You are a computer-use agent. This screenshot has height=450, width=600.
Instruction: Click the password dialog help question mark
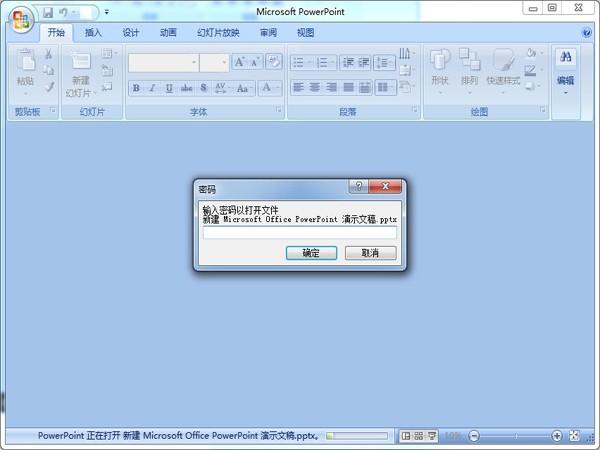point(359,186)
